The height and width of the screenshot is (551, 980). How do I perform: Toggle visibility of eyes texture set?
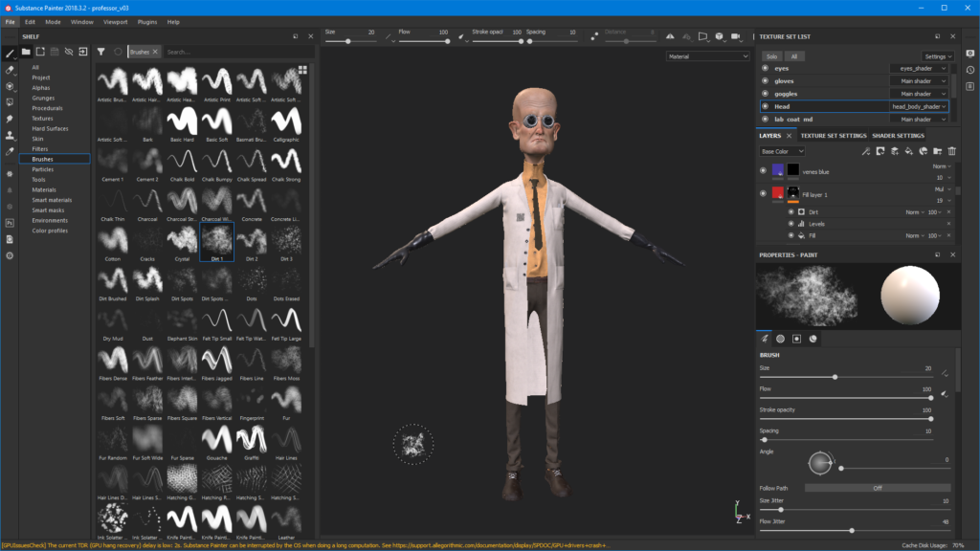click(x=765, y=68)
